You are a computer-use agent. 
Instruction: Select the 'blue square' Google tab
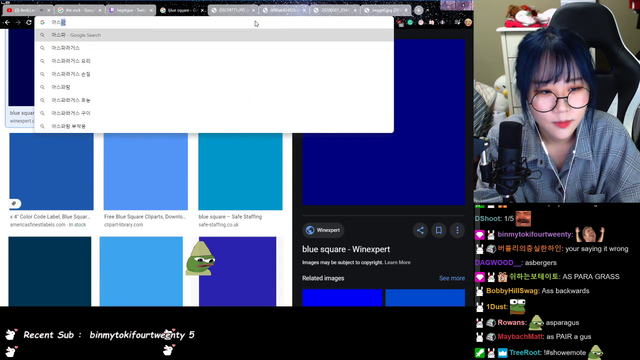pyautogui.click(x=181, y=10)
